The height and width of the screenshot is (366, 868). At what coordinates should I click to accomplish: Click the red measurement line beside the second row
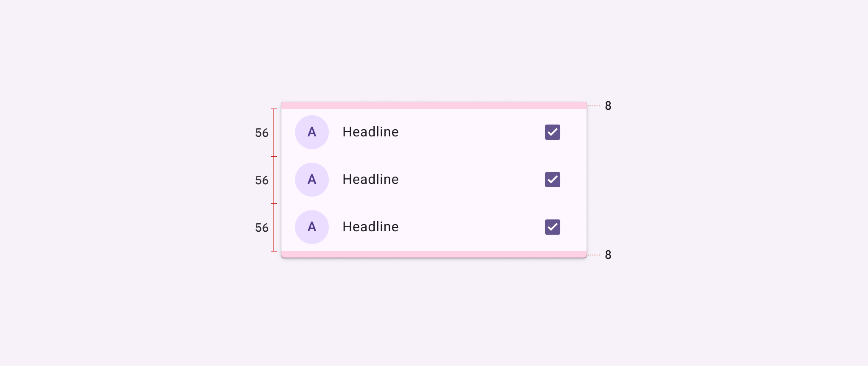point(274,180)
